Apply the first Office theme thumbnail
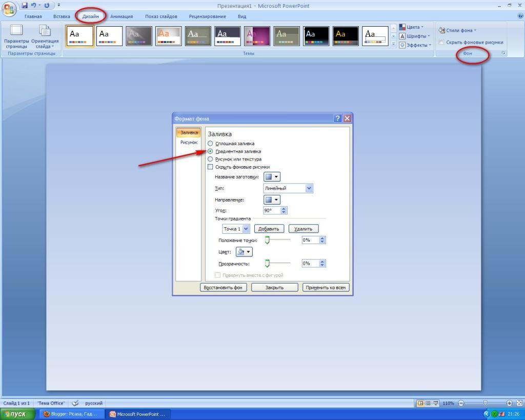The width and height of the screenshot is (525, 420). click(80, 36)
